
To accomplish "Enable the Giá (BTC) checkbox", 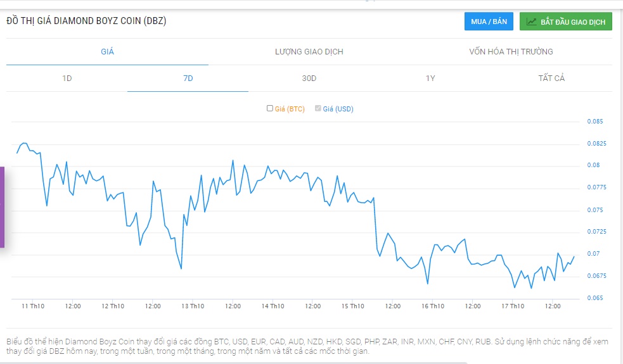I will pyautogui.click(x=270, y=108).
